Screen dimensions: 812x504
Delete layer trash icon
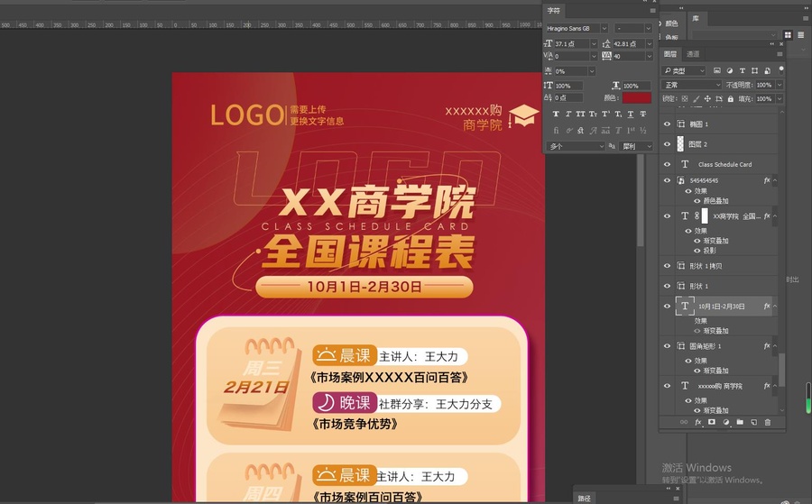tap(768, 422)
